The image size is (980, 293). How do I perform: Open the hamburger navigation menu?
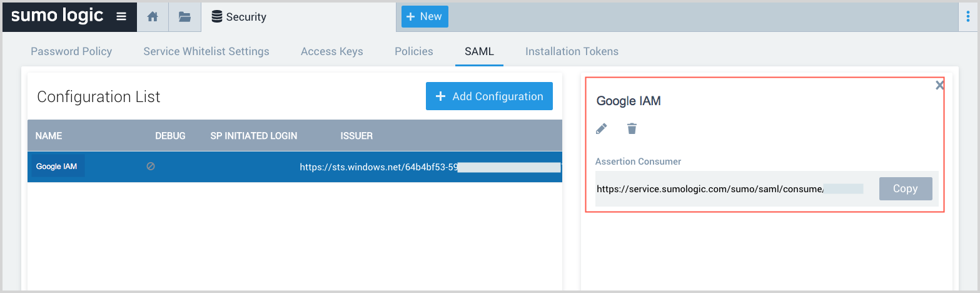[x=121, y=17]
